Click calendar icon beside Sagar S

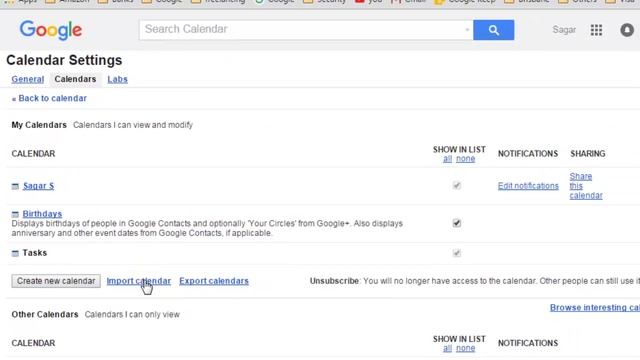coord(15,186)
